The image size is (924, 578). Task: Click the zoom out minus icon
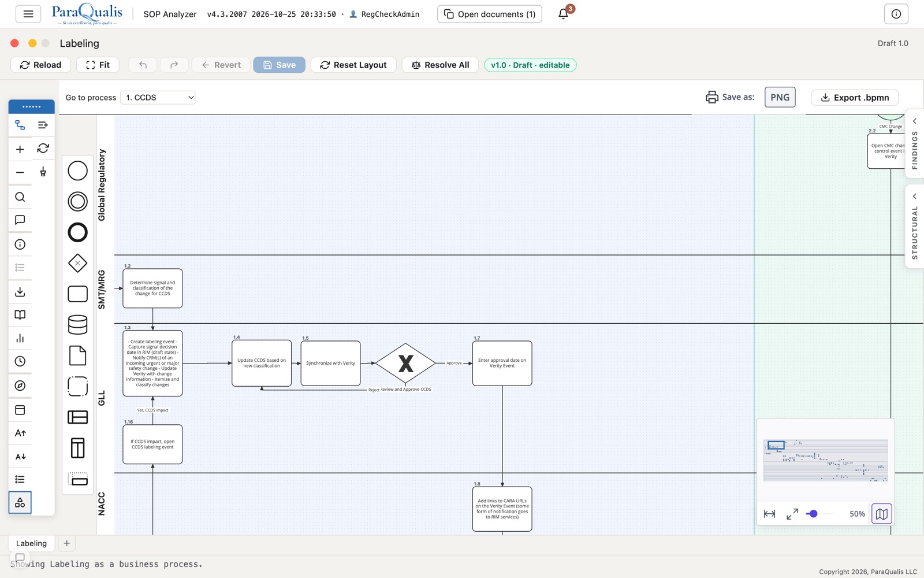(20, 172)
